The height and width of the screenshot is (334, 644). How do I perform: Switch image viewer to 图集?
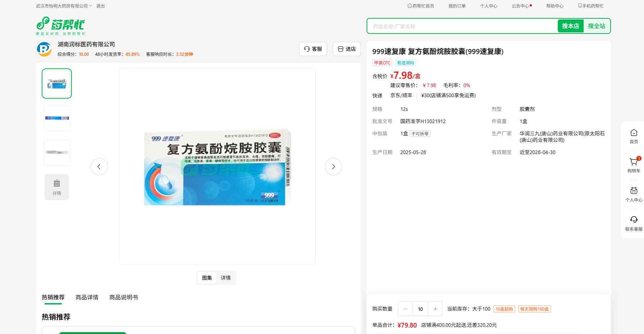pyautogui.click(x=207, y=278)
